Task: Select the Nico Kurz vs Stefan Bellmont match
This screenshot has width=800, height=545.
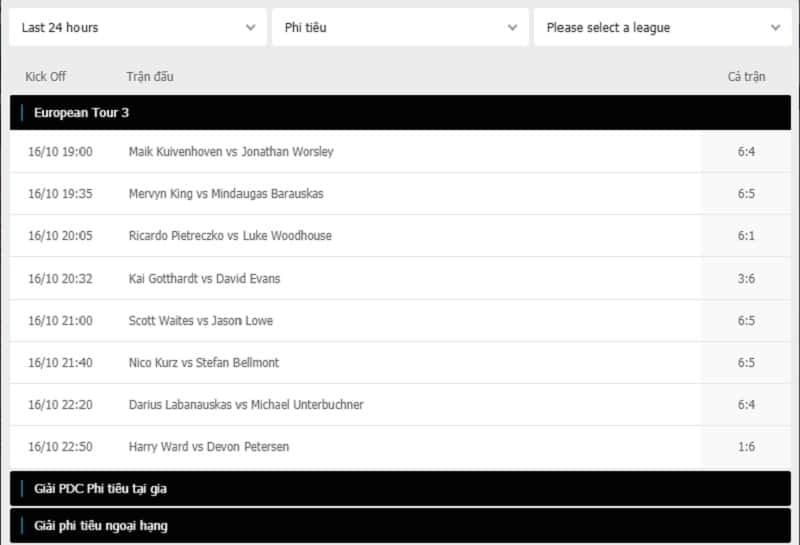Action: coord(204,363)
